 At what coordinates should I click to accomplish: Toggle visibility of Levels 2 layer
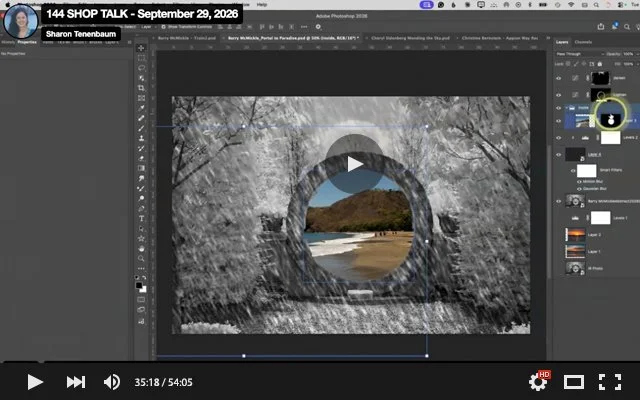point(559,138)
